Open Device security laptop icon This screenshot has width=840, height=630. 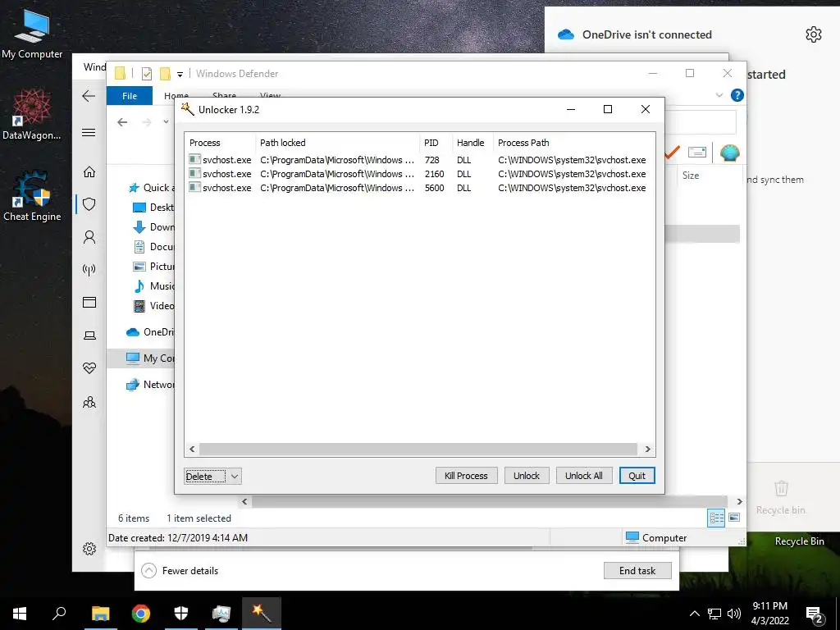[89, 336]
